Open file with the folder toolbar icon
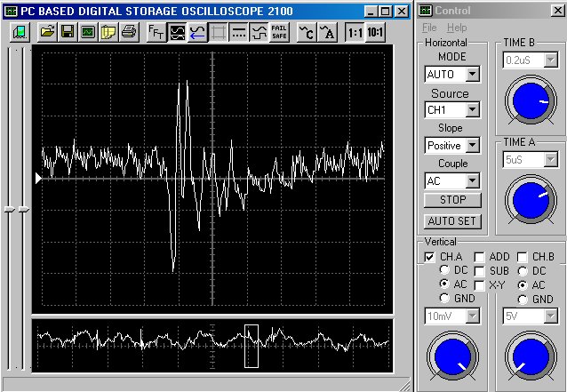Screen dimensions: 567x392 tap(47, 32)
